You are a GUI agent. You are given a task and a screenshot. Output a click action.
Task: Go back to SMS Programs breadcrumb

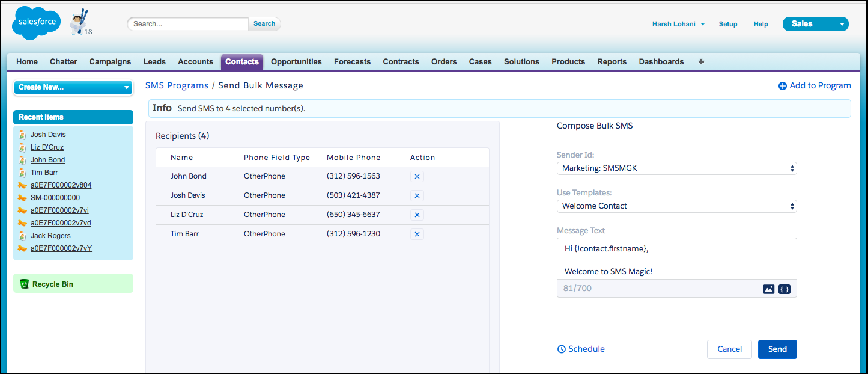[x=177, y=86]
